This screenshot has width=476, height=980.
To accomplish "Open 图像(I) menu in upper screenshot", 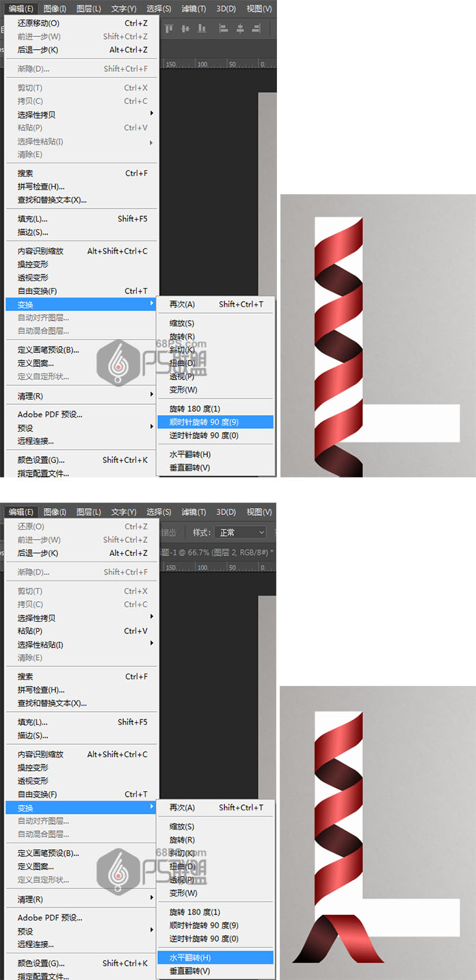I will (x=55, y=8).
